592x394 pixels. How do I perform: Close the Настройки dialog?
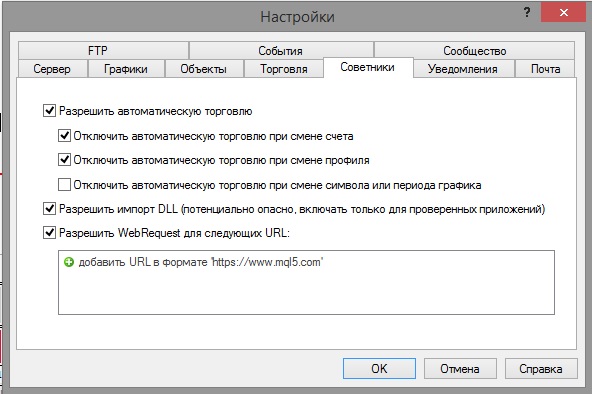(563, 12)
